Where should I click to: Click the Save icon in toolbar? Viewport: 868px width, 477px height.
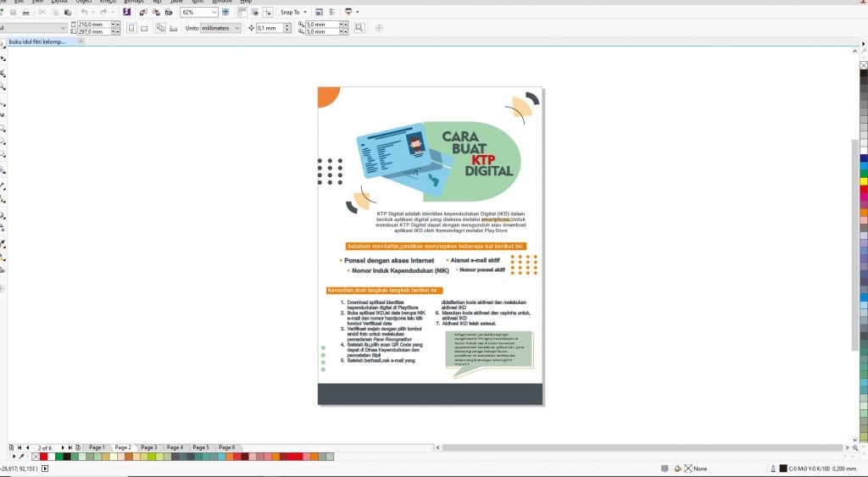(x=14, y=12)
